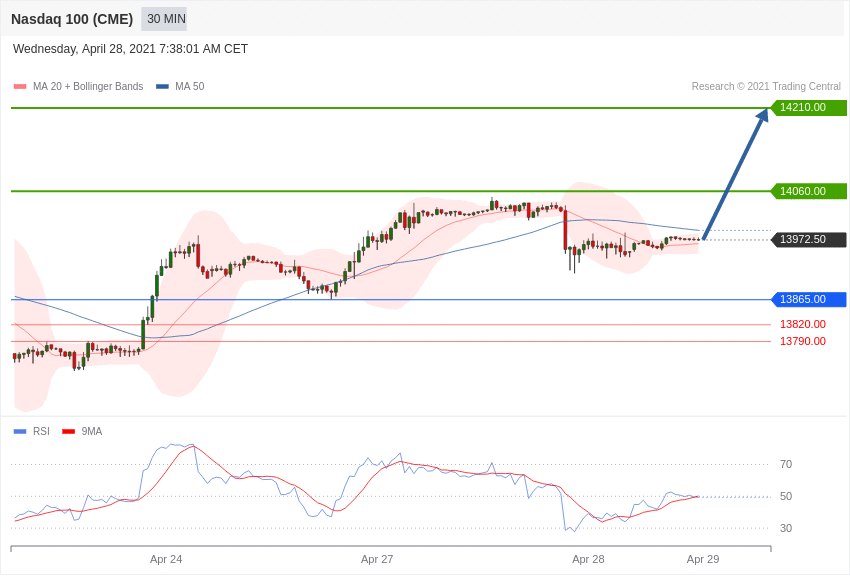850x576 pixels.
Task: Click the Apr 27 date axis label
Action: click(377, 559)
